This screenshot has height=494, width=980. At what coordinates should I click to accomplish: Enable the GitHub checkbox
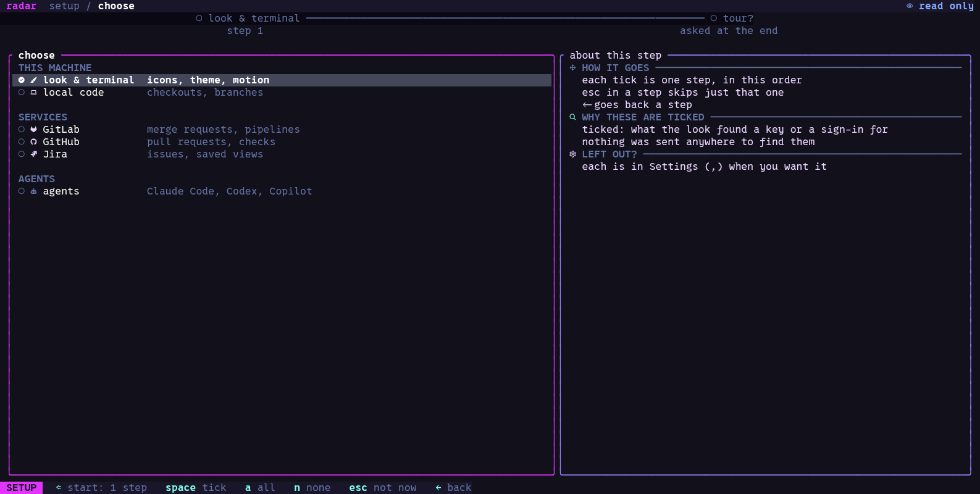pos(22,142)
